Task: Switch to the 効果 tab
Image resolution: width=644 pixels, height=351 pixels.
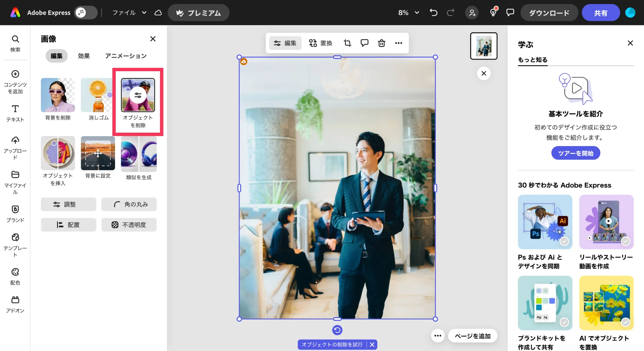Action: coord(84,56)
